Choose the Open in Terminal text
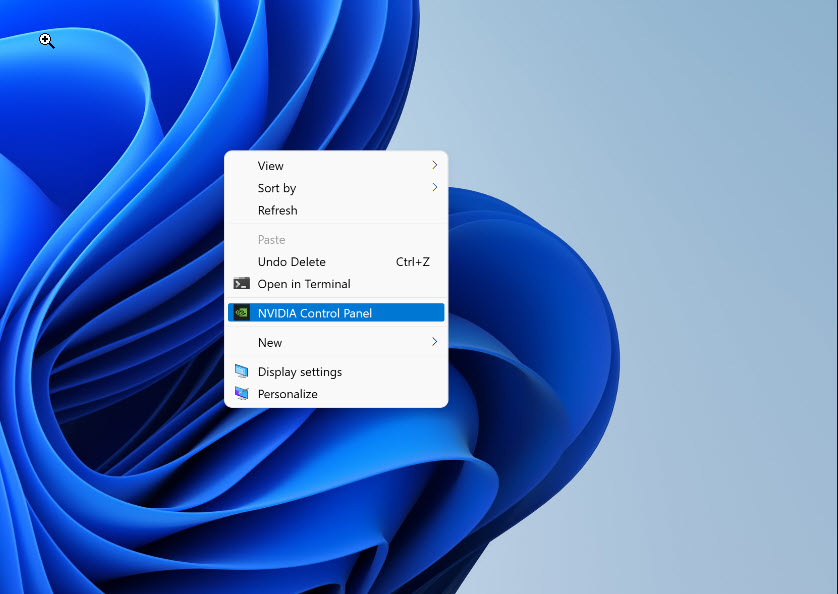 click(x=304, y=284)
